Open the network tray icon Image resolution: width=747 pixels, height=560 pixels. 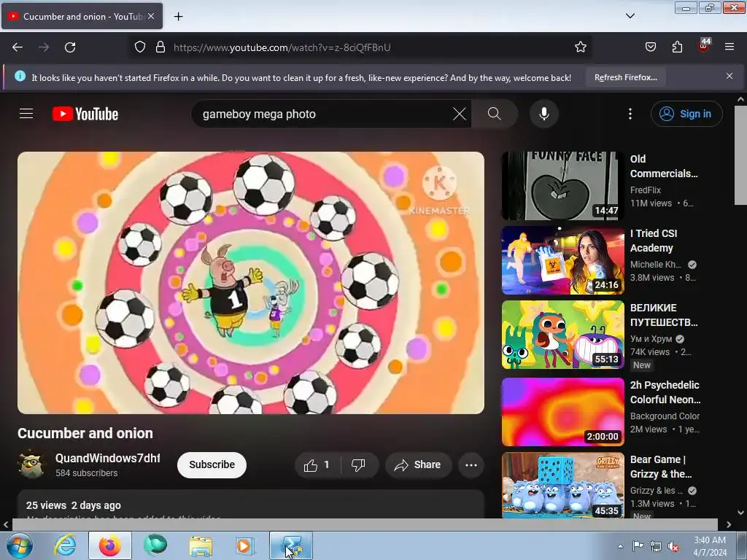pyautogui.click(x=656, y=546)
